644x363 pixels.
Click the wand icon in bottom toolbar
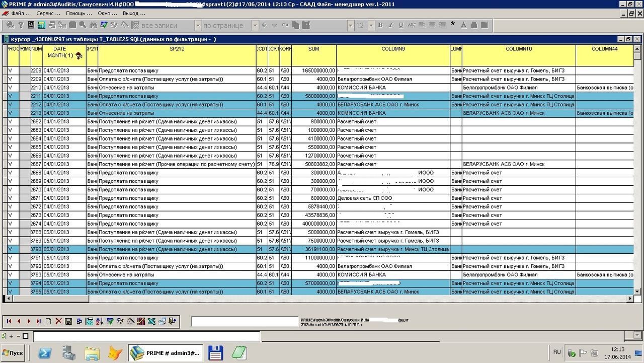pyautogui.click(x=131, y=321)
